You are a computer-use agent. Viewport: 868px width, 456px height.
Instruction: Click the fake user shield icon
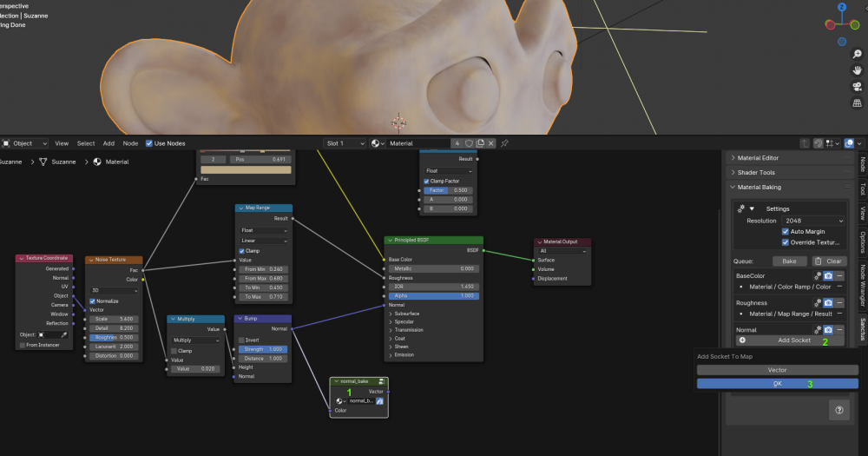click(x=469, y=143)
